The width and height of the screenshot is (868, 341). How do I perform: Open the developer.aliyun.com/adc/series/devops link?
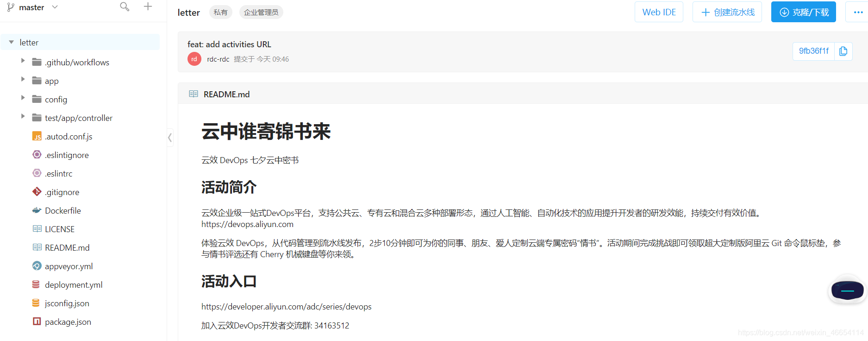point(287,307)
